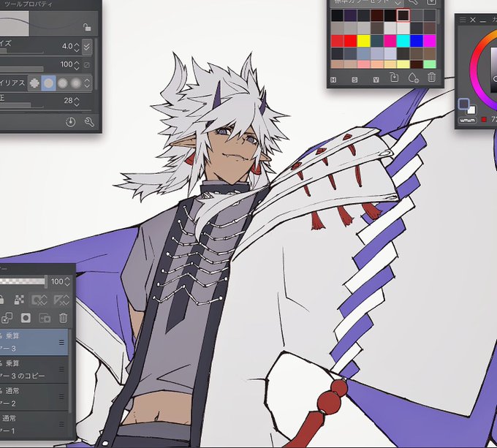Image resolution: width=497 pixels, height=448 pixels.
Task: Select the layer ending in '3 のコピー'
Action: pos(34,369)
